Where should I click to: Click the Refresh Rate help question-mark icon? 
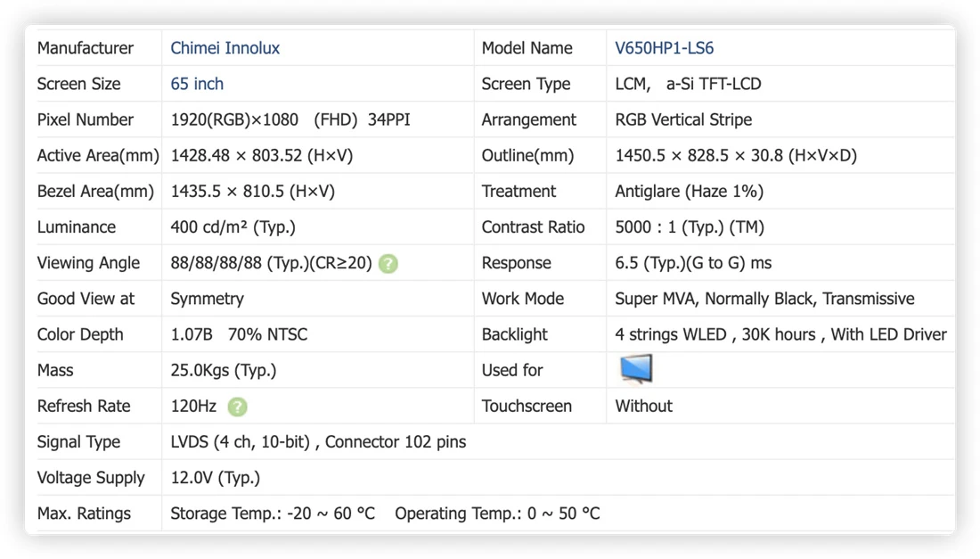tap(237, 407)
